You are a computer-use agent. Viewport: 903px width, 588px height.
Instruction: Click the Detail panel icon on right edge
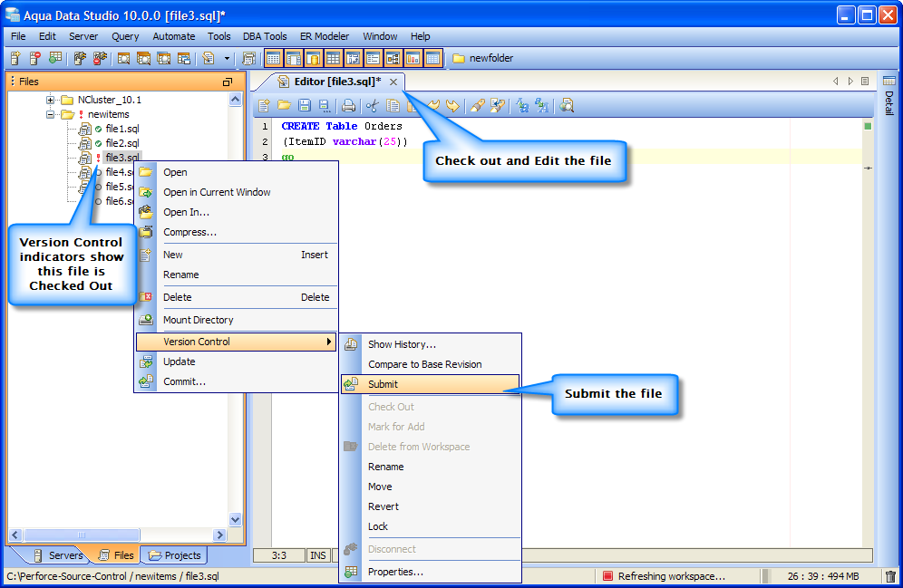point(889,81)
